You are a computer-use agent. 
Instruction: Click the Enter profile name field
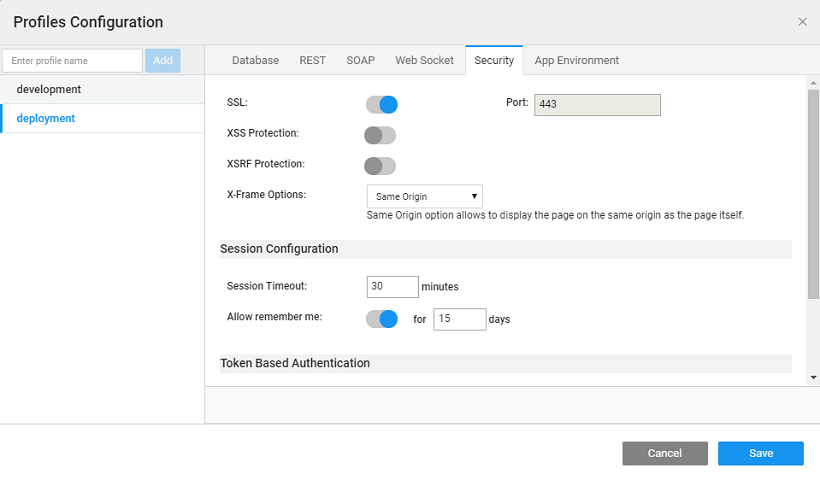click(72, 61)
